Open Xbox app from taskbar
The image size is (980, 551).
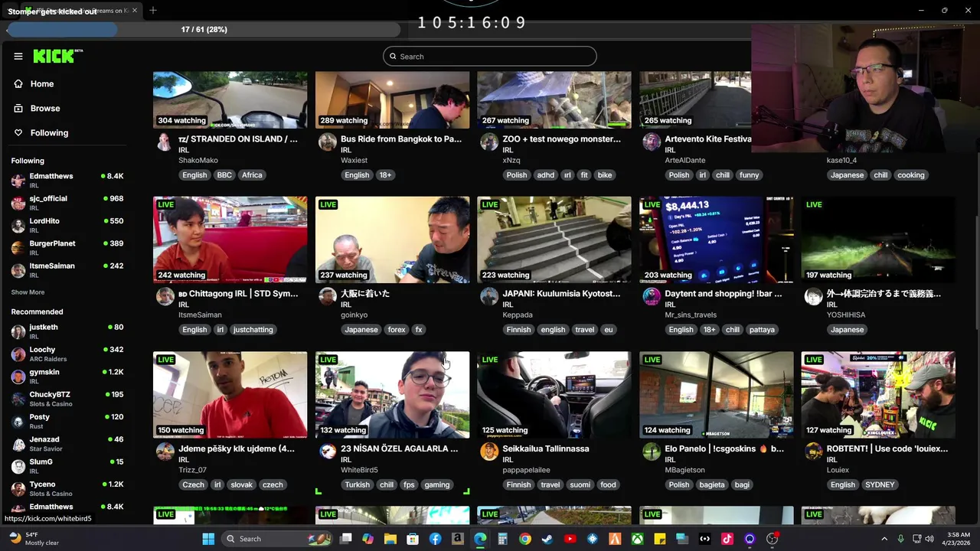click(637, 539)
